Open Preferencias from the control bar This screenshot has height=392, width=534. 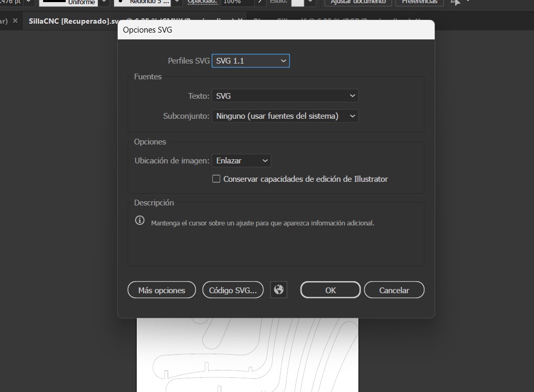pos(419,2)
